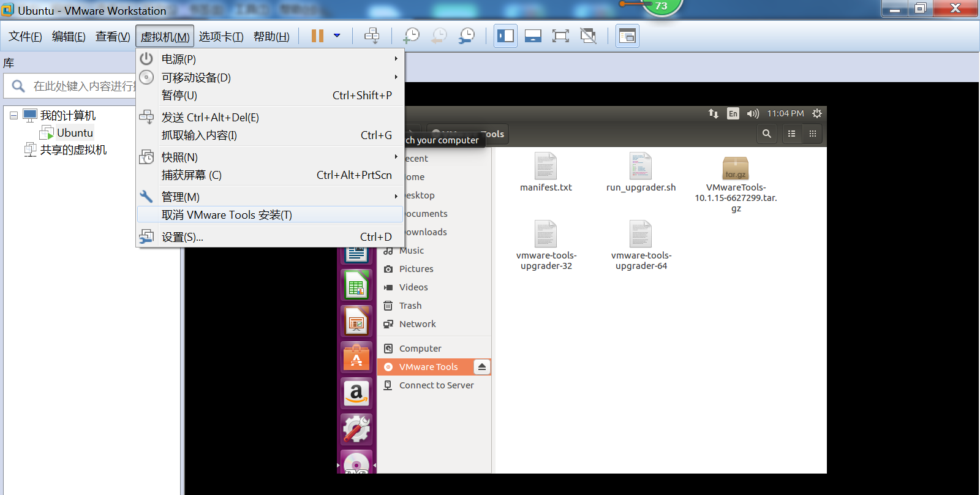Open the Ubuntu system gear menu
Viewport: 980px width, 495px height.
[x=817, y=113]
